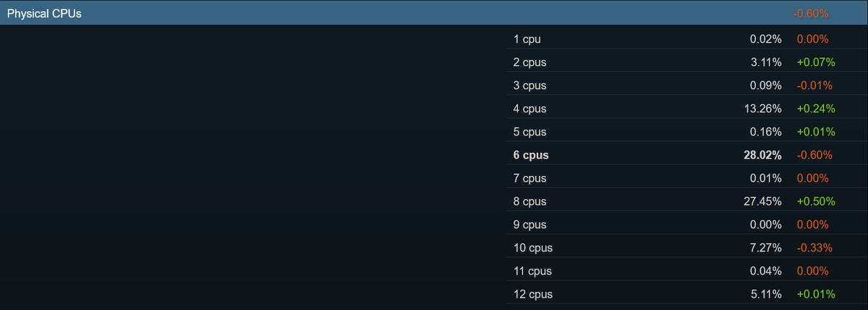Image resolution: width=868 pixels, height=310 pixels.
Task: Select the 1 cpu row label
Action: coord(527,39)
